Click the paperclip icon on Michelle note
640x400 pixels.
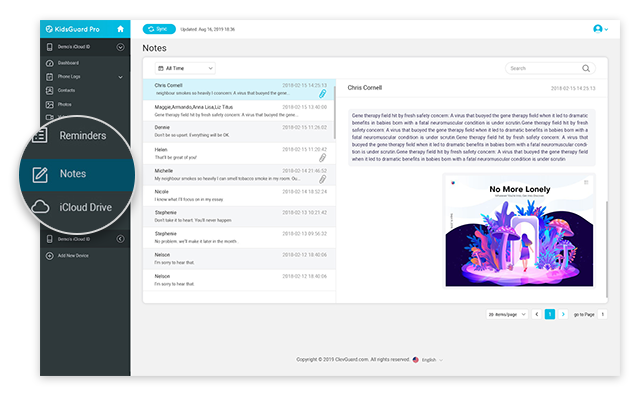click(x=322, y=179)
